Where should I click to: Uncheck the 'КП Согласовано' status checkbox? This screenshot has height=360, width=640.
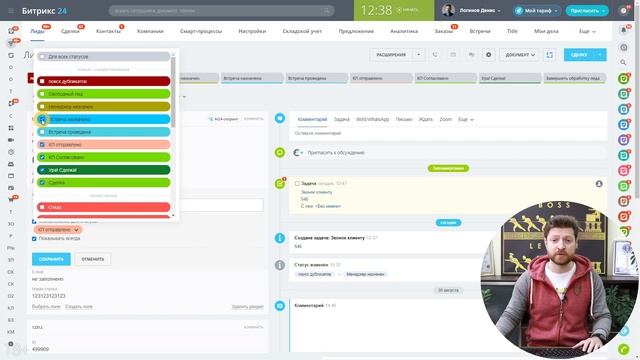point(42,158)
